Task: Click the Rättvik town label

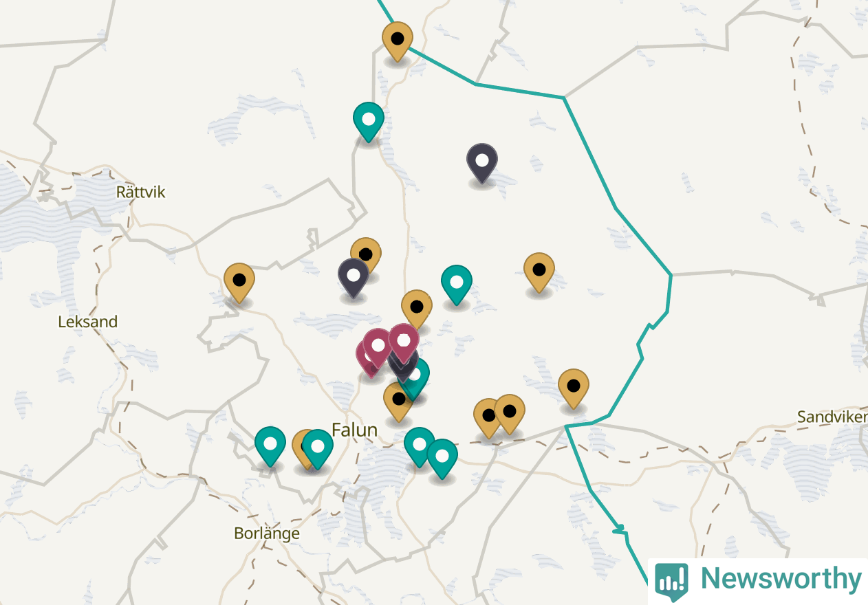Action: 141,192
